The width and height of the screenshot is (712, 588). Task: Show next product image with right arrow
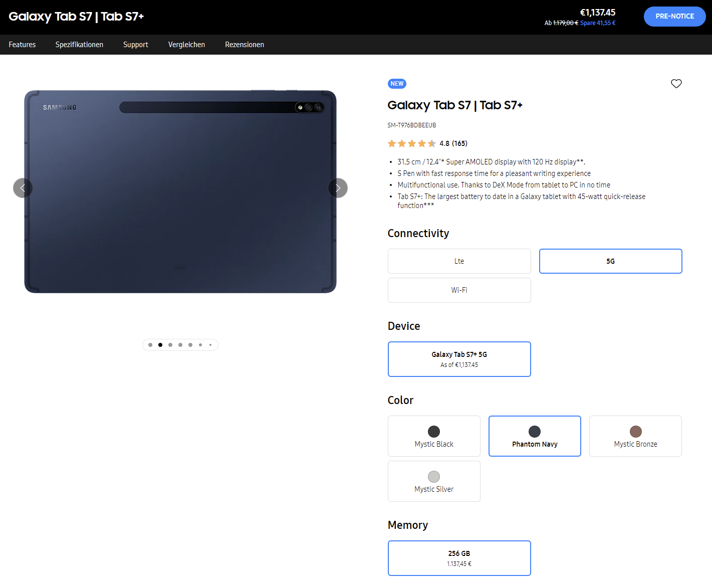[338, 188]
